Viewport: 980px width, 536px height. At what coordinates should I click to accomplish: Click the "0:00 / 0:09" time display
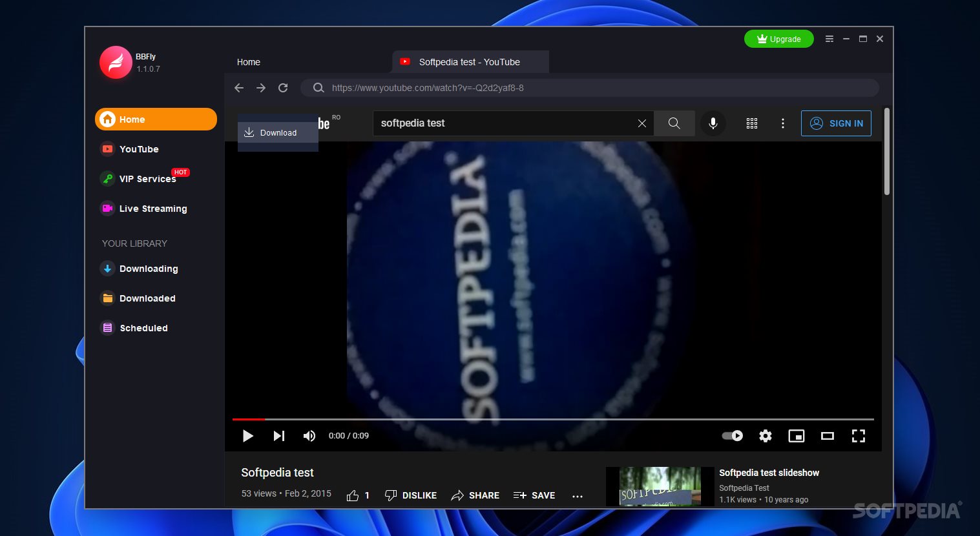click(349, 436)
